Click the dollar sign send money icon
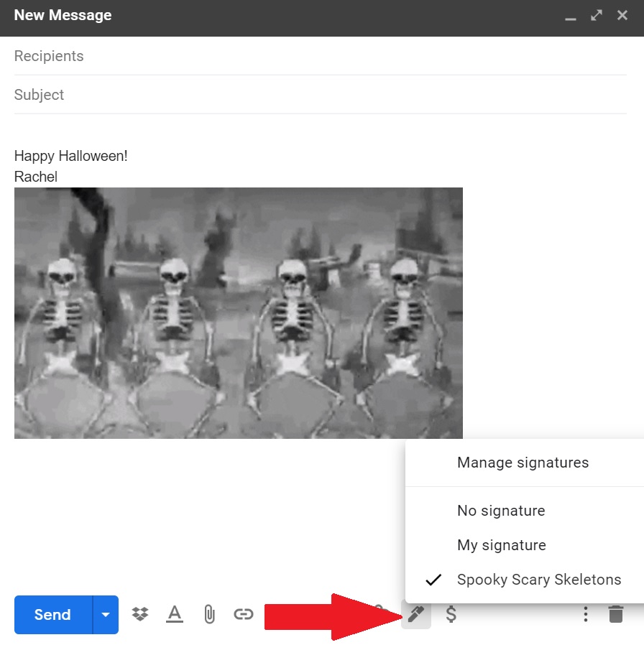Image resolution: width=644 pixels, height=645 pixels. click(x=451, y=614)
